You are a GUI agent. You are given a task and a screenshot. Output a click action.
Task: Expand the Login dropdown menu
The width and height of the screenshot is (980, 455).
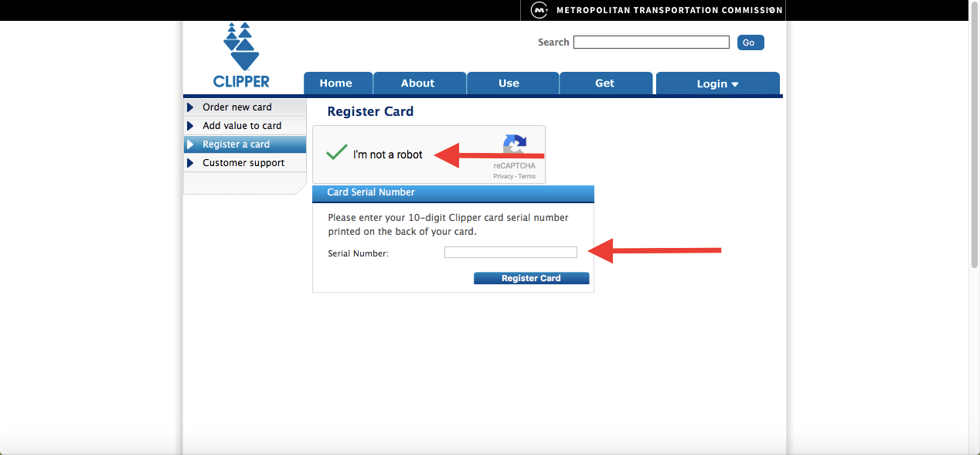tap(717, 83)
